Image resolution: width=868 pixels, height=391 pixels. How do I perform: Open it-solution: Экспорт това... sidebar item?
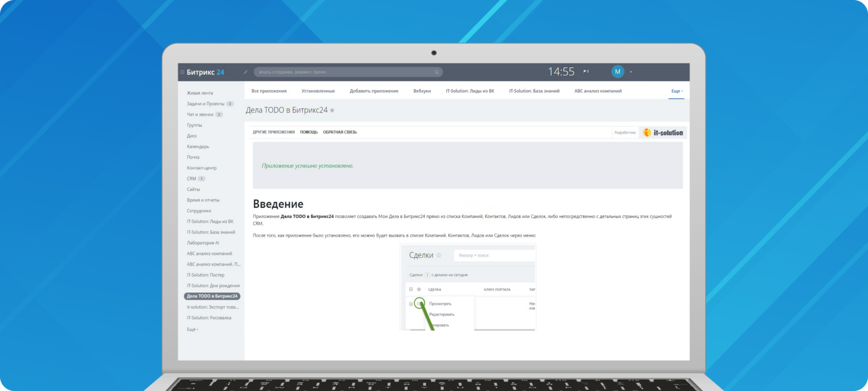coord(213,307)
